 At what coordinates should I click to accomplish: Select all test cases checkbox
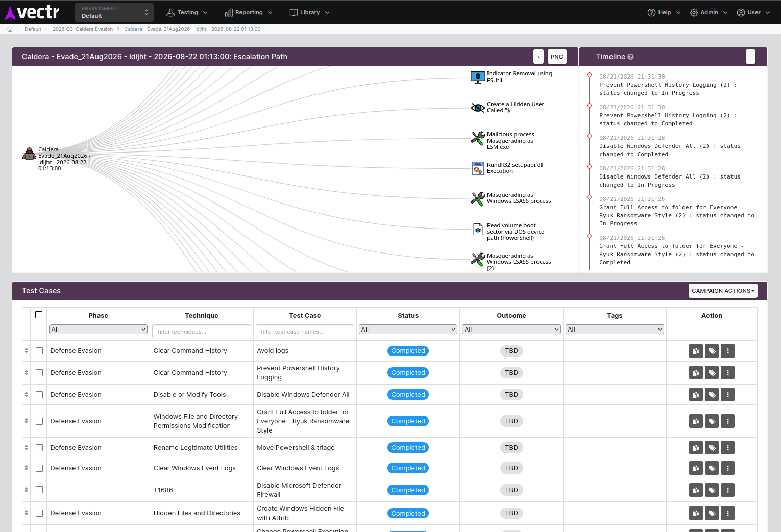pyautogui.click(x=39, y=315)
